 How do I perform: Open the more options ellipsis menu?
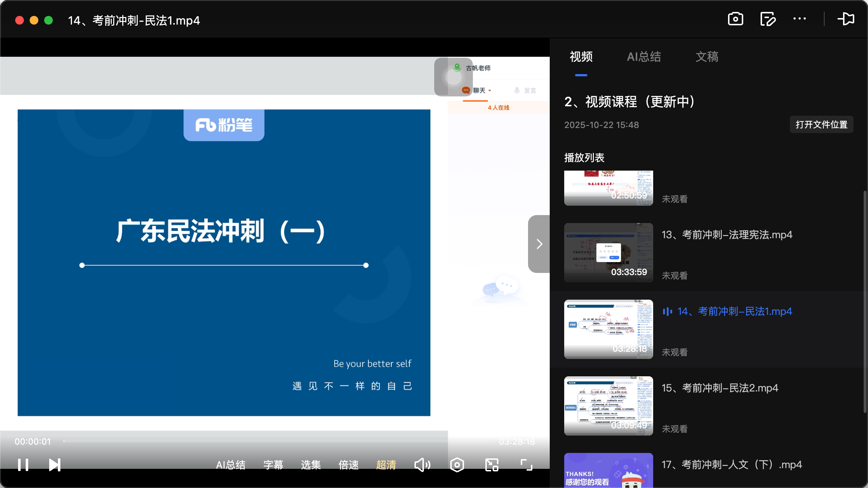click(x=799, y=19)
